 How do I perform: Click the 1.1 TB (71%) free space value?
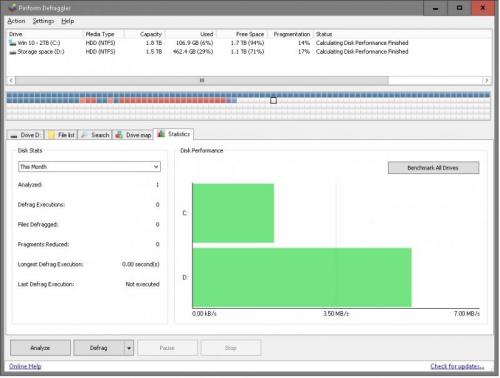247,52
